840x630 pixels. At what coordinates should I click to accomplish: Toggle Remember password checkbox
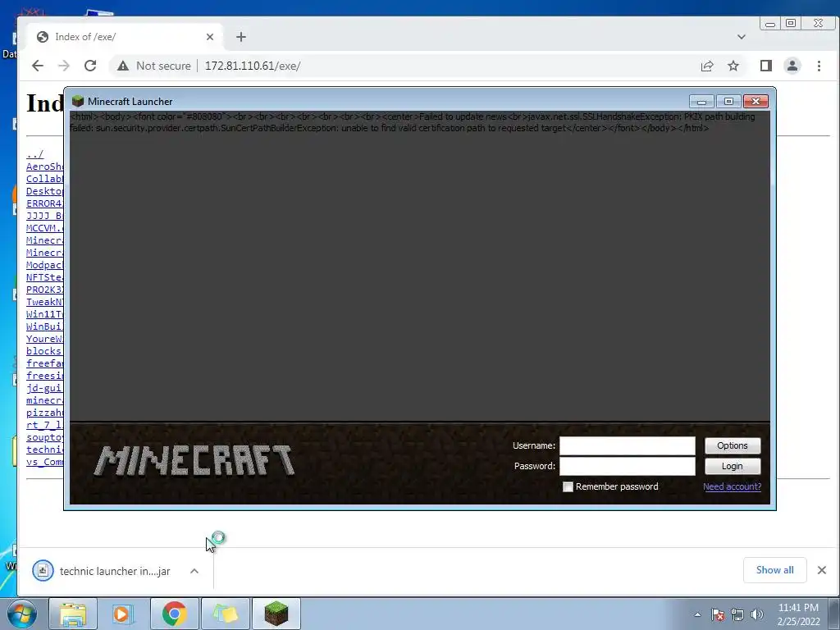click(568, 486)
